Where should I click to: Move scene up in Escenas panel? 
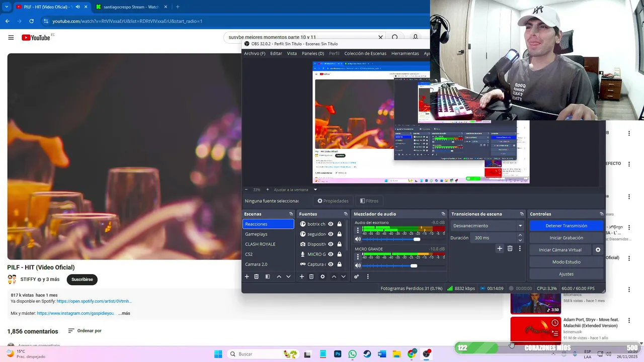[279, 277]
